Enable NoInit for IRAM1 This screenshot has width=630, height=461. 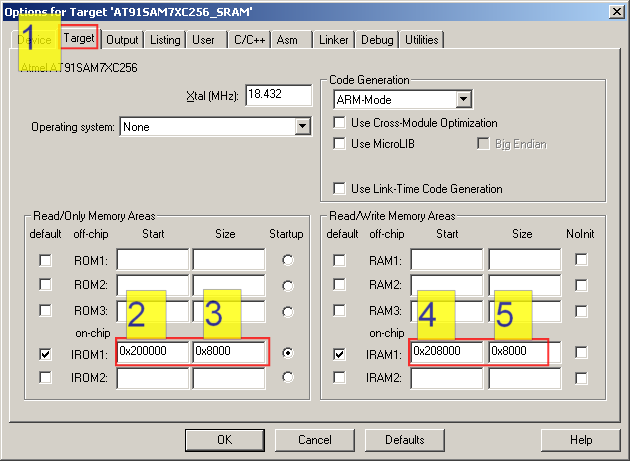[x=581, y=352]
